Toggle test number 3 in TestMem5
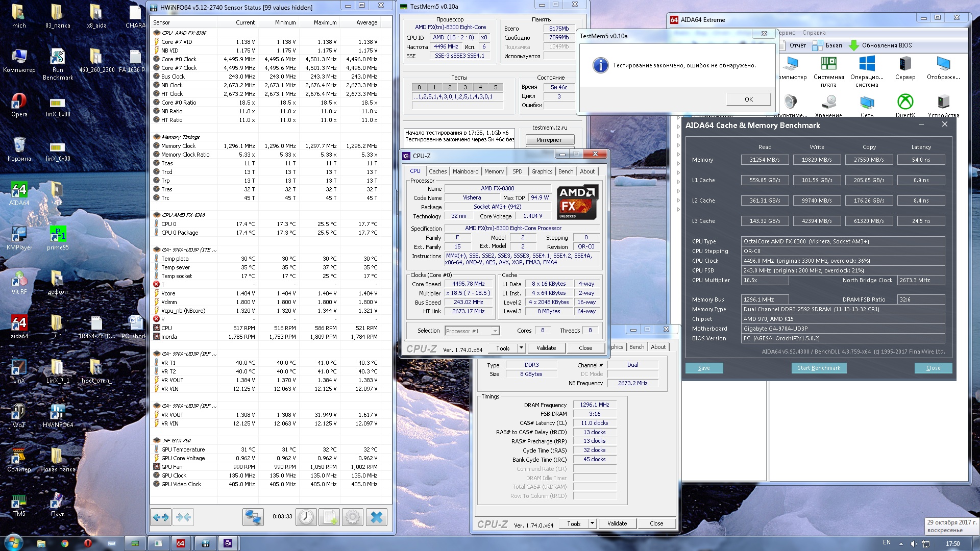This screenshot has height=551, width=980. 465,87
